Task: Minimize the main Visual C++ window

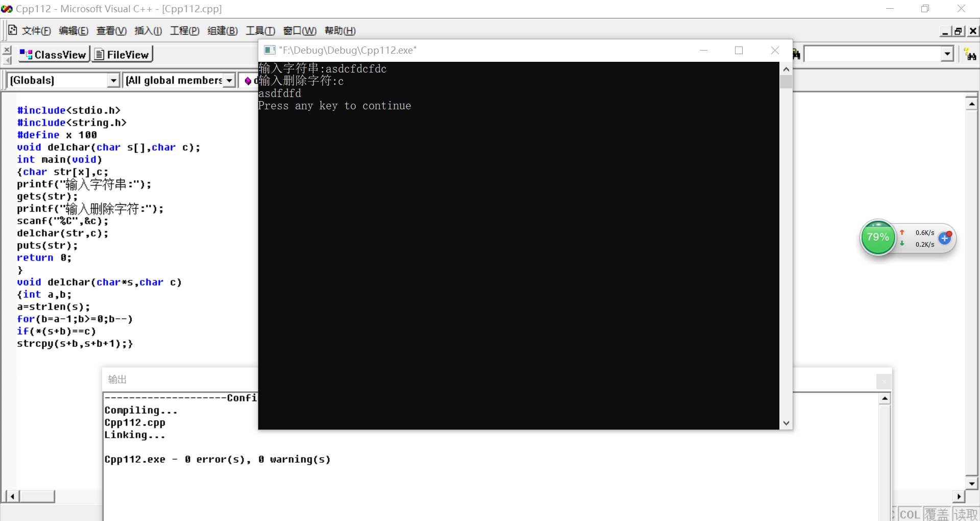Action: [x=890, y=9]
